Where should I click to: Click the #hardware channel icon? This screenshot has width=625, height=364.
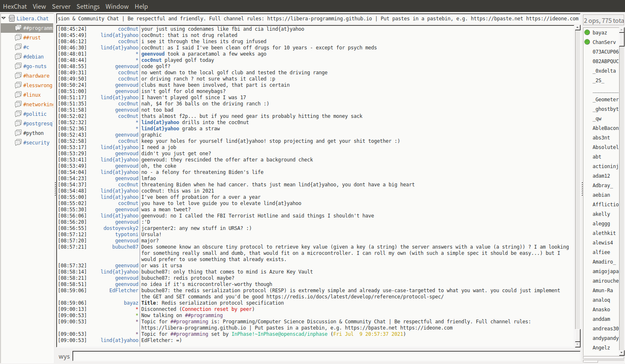[18, 76]
